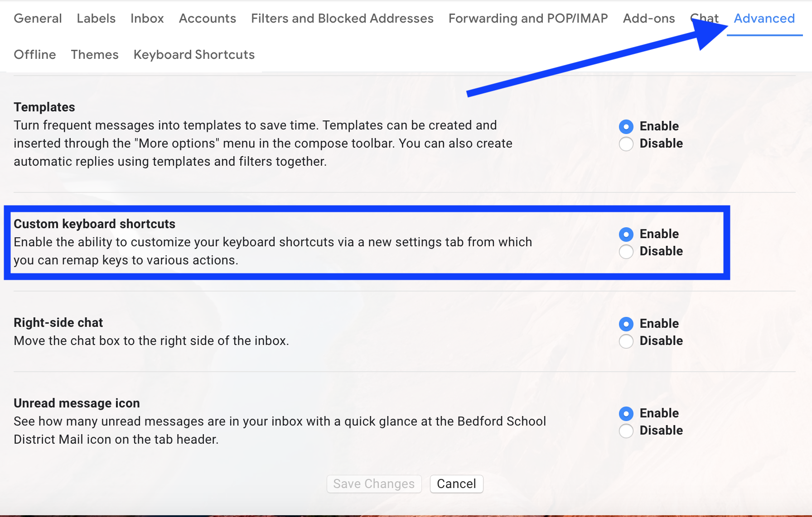Select Enable for Templates
Viewport: 812px width, 517px height.
(x=626, y=127)
